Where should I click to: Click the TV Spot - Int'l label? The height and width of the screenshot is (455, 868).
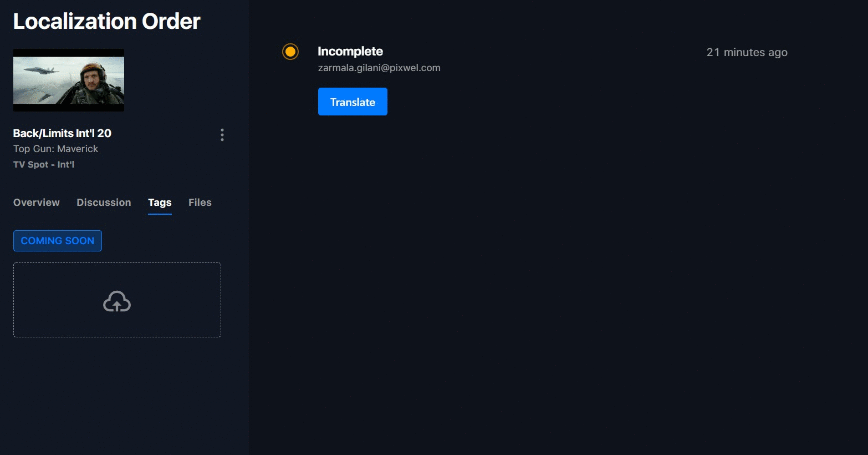click(44, 164)
